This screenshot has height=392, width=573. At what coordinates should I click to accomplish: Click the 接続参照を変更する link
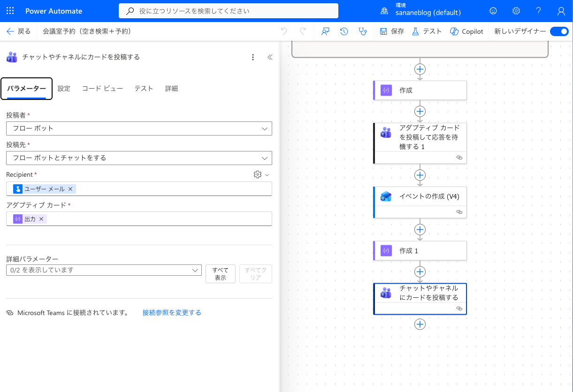172,313
